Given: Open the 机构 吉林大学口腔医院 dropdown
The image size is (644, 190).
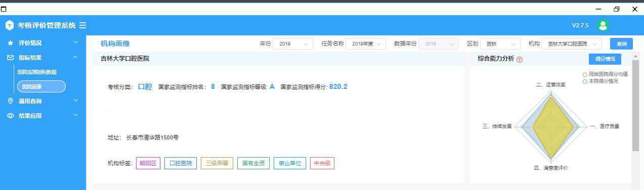Looking at the screenshot, I should [572, 44].
